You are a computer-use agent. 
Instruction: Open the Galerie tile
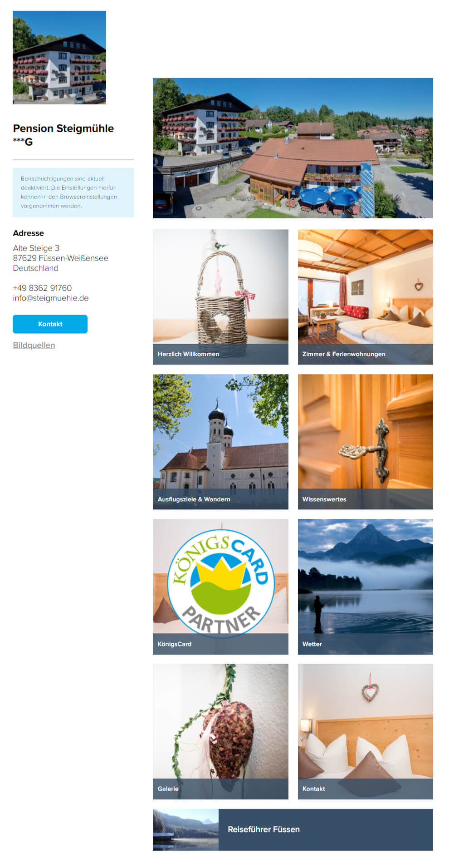pyautogui.click(x=220, y=731)
